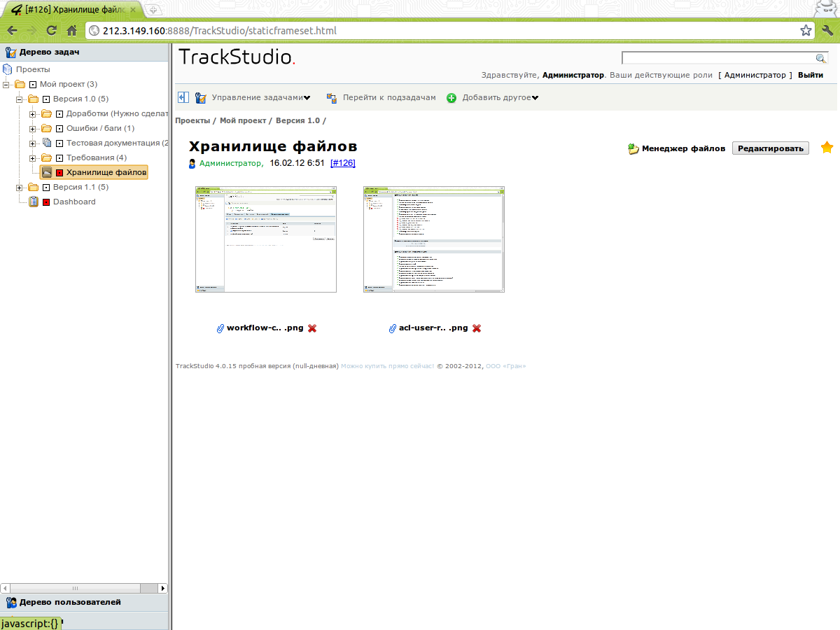
Task: Toggle the yellow favorite star for this task
Action: coord(827,148)
